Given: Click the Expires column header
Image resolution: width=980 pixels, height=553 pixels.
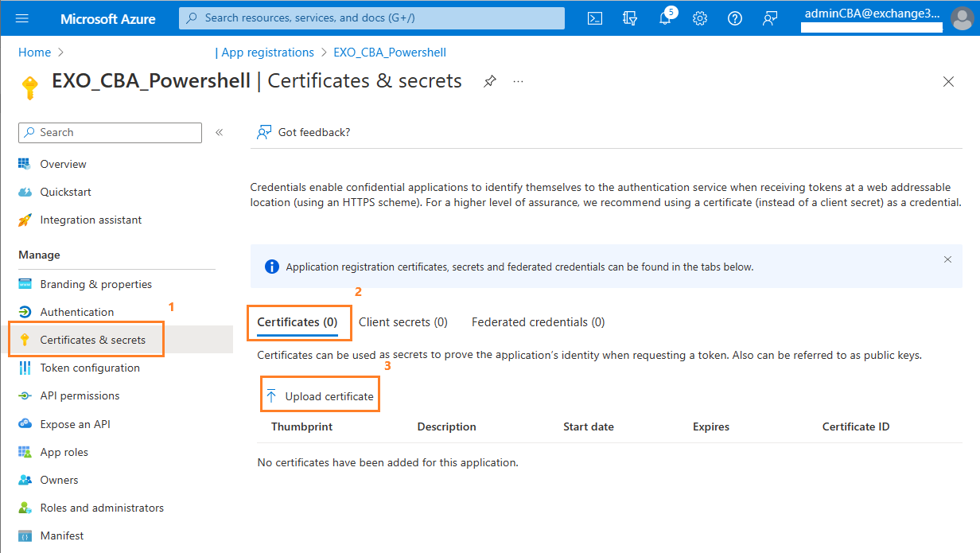Looking at the screenshot, I should (x=711, y=426).
